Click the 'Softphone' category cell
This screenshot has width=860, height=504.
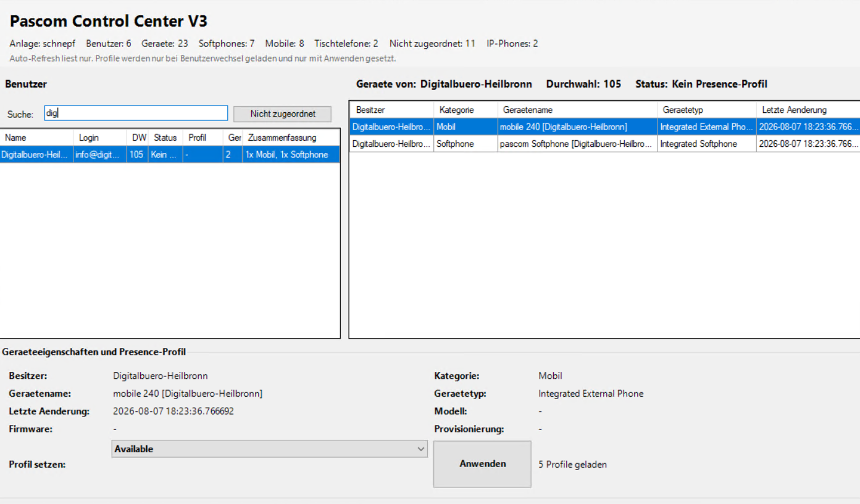[x=465, y=144]
